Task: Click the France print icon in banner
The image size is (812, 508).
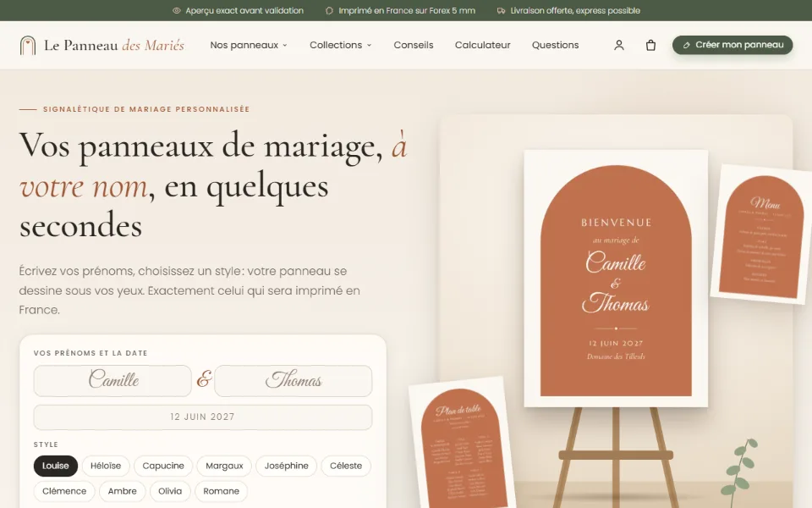Action: (329, 10)
